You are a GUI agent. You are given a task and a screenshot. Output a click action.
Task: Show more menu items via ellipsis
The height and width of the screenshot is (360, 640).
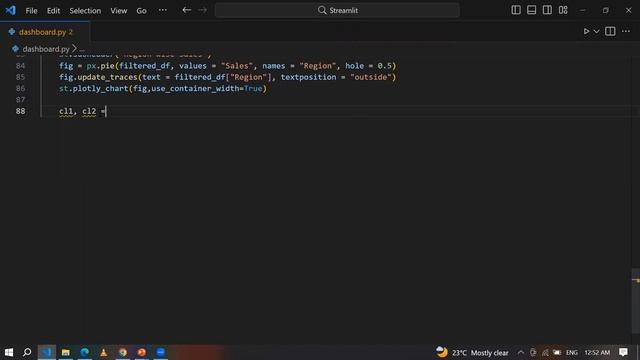(x=162, y=10)
